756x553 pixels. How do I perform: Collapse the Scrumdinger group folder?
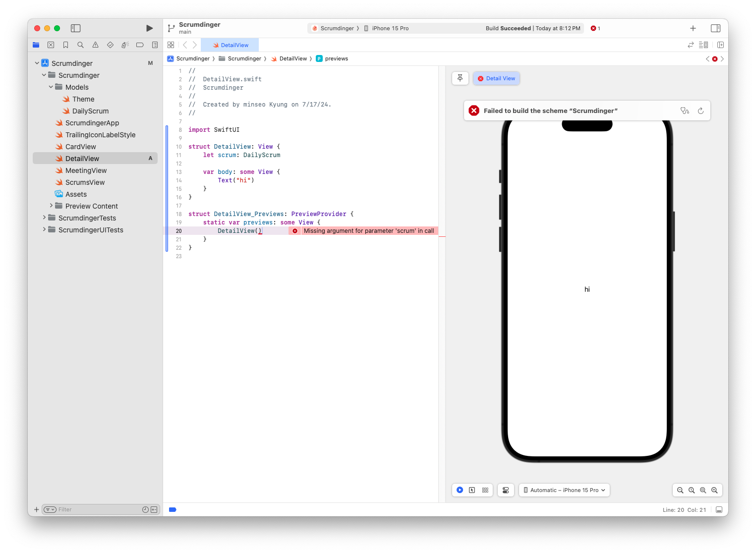point(44,75)
